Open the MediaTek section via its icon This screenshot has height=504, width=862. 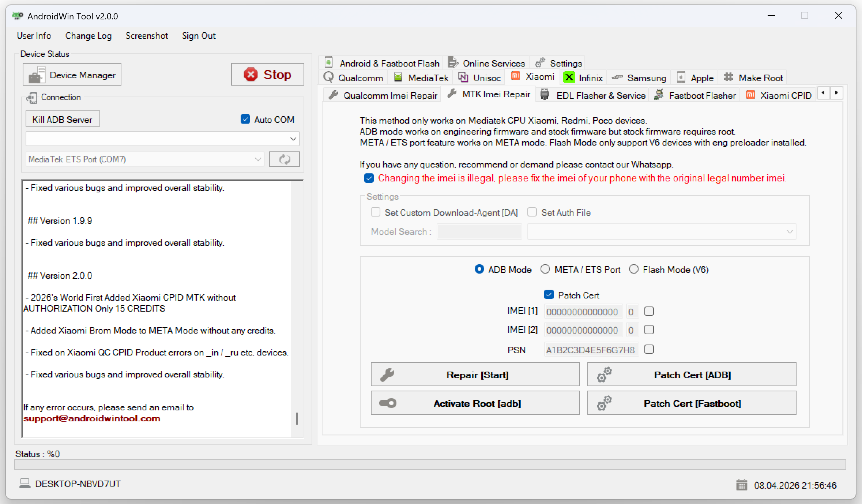(398, 78)
